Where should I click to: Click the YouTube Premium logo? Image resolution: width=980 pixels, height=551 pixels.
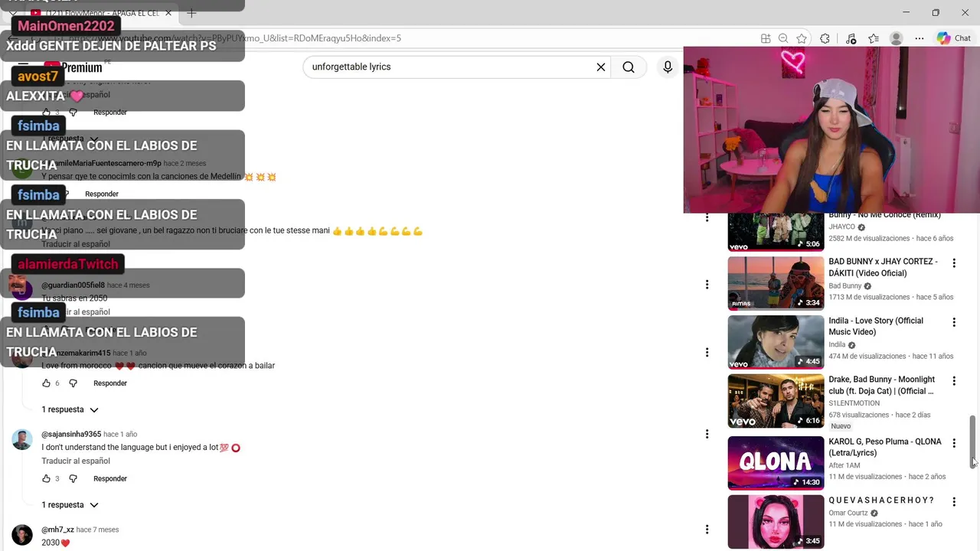tap(73, 67)
